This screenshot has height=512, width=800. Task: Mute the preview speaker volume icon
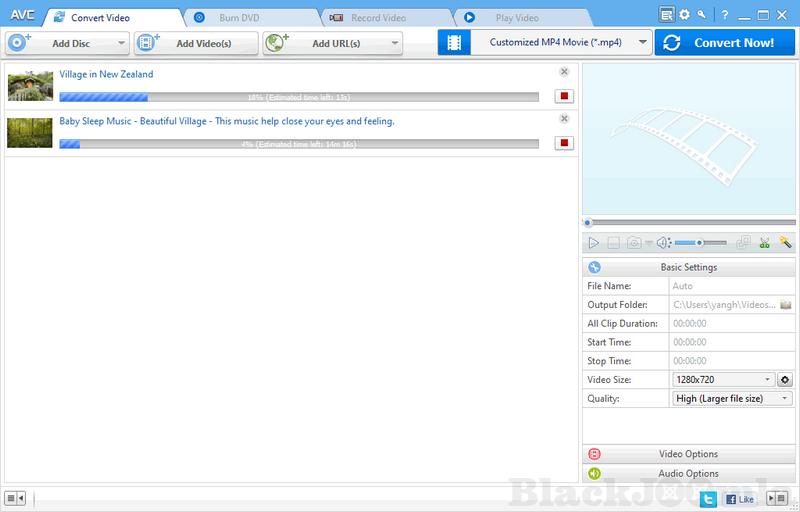coord(662,243)
